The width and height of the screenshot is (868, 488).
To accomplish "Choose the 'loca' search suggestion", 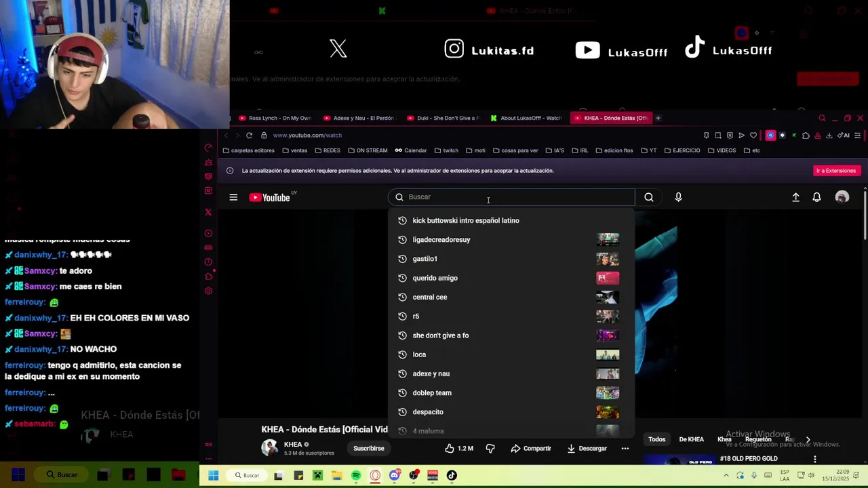I will [511, 354].
